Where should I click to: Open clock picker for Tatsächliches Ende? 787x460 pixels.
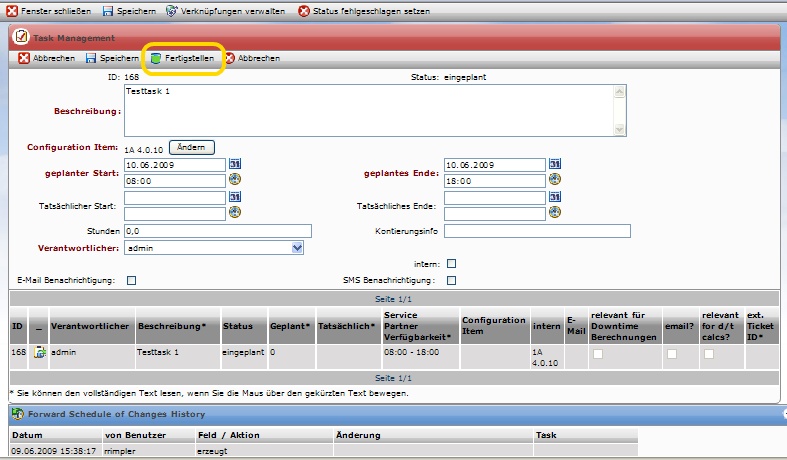click(555, 213)
